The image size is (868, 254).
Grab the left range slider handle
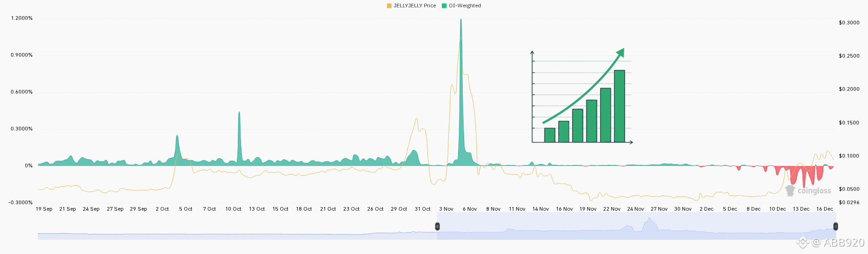pyautogui.click(x=437, y=226)
